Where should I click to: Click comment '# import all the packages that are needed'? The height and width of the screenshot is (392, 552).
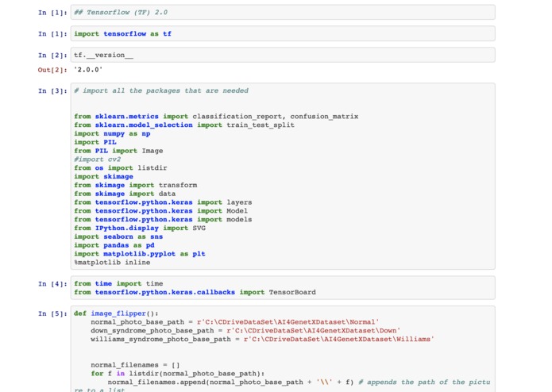point(161,90)
